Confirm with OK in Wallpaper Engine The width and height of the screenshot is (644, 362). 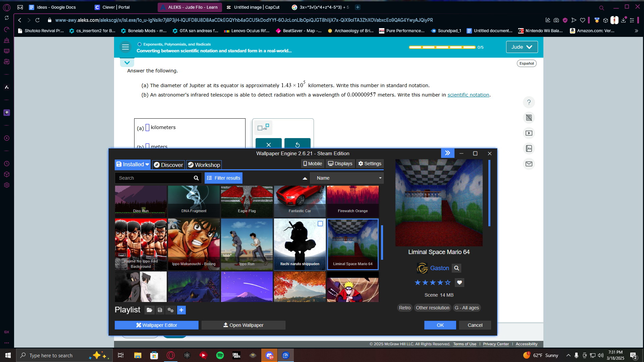pyautogui.click(x=440, y=325)
